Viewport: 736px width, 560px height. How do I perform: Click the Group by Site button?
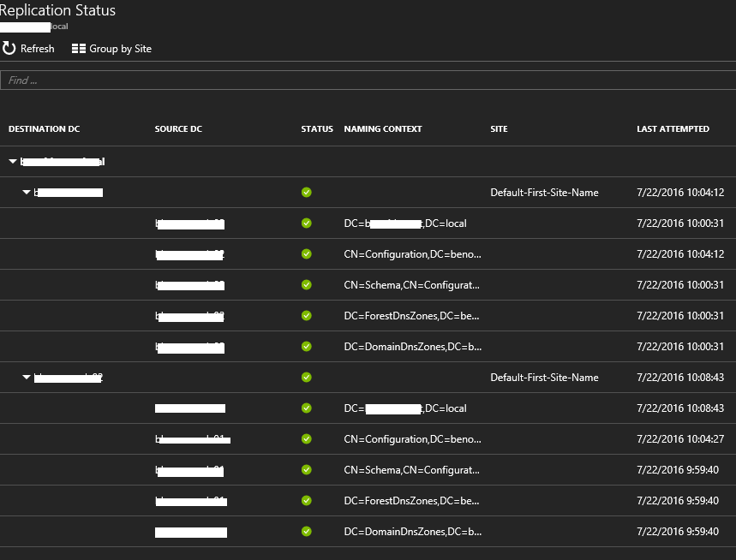[120, 49]
